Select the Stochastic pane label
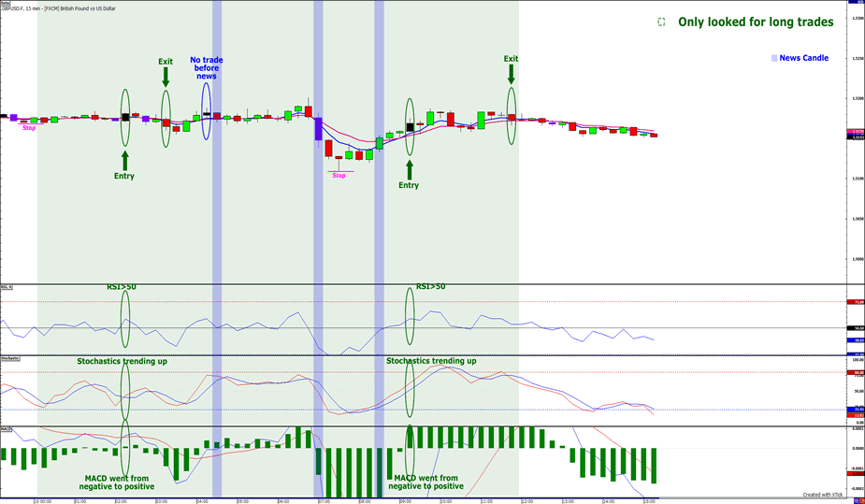This screenshot has width=865, height=504. click(10, 358)
